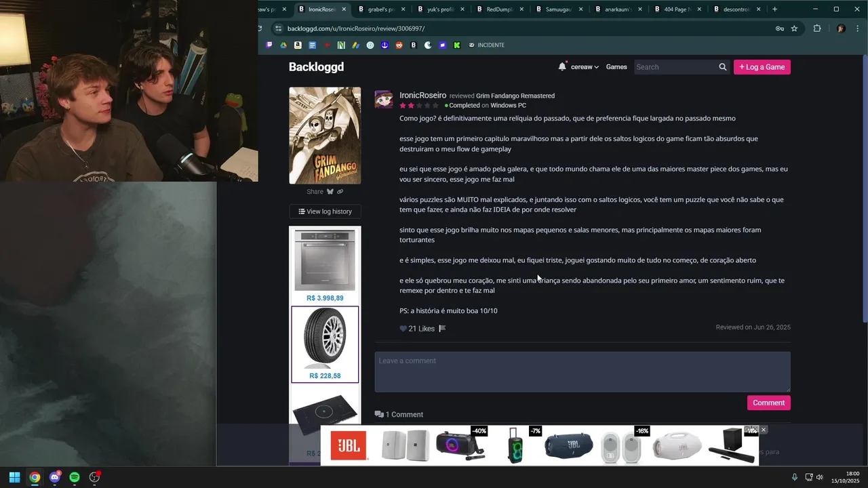
Task: Close the IronicRoseiro tab
Action: (344, 9)
